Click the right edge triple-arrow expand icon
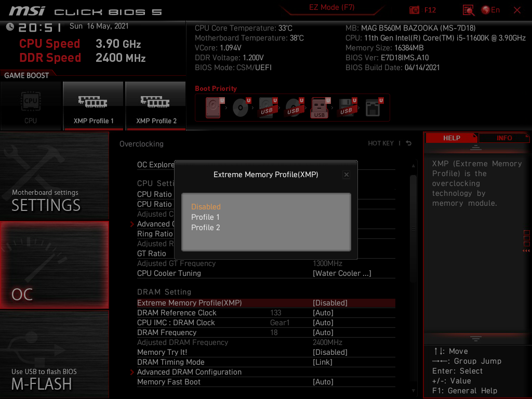Screen dimensions: 532x399 tap(526, 251)
